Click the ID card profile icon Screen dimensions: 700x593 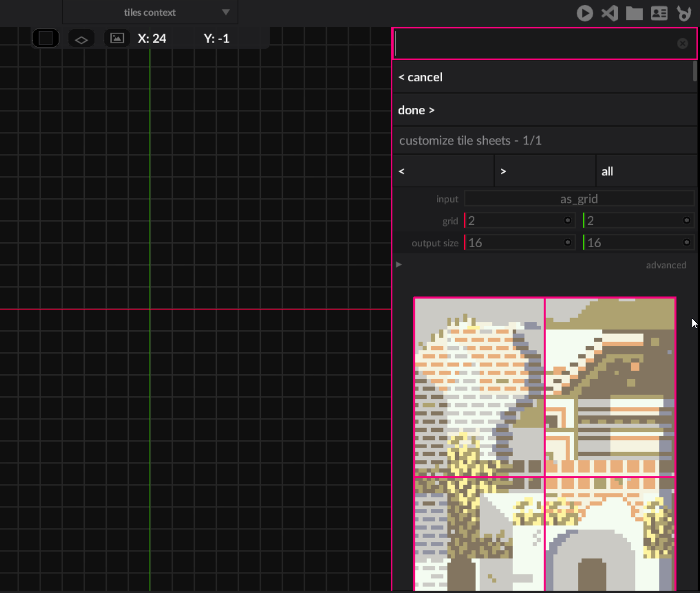[x=659, y=13]
